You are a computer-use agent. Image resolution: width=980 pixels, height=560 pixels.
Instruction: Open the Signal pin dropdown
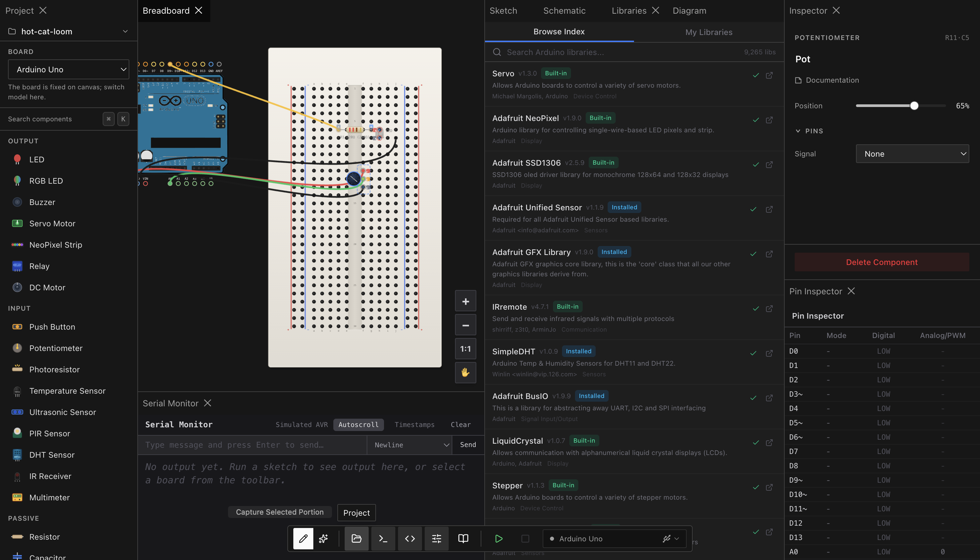tap(912, 154)
